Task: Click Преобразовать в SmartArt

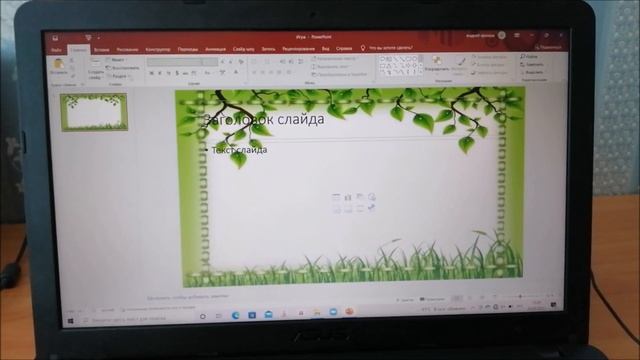Action: 340,74
